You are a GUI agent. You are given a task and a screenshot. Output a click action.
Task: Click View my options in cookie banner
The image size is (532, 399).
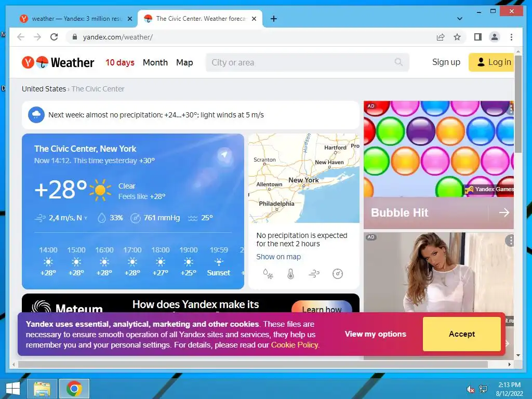375,334
